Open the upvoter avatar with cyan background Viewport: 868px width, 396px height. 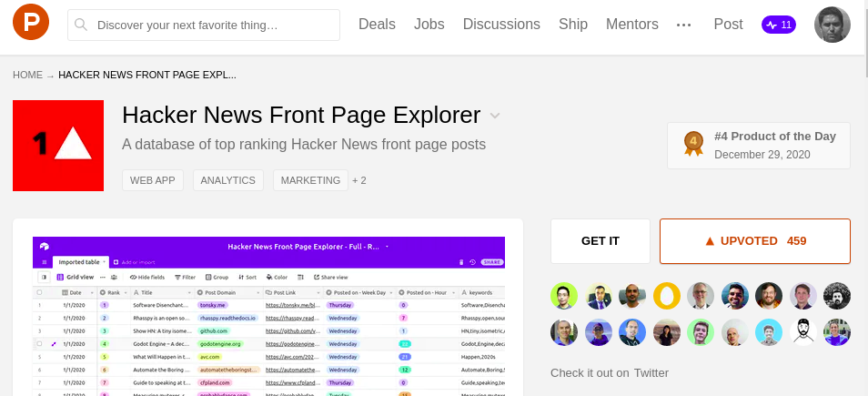click(768, 332)
